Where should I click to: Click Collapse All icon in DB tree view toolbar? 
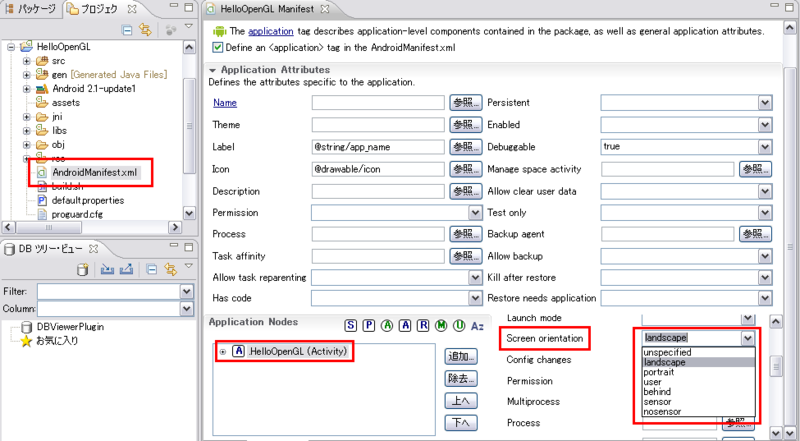coord(152,270)
